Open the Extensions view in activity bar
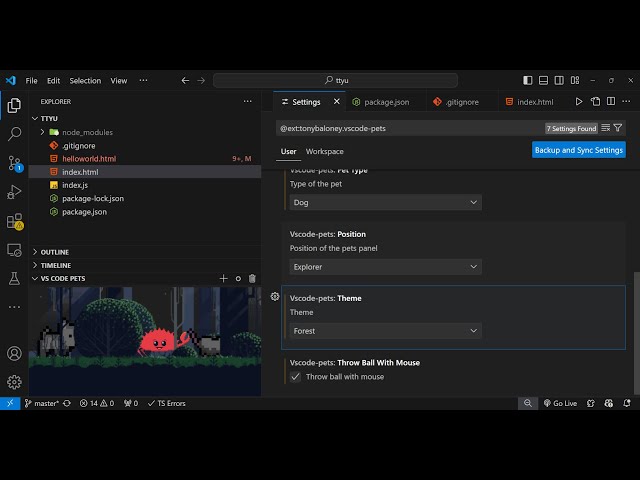Screen dimensions: 640x480 coord(14,221)
